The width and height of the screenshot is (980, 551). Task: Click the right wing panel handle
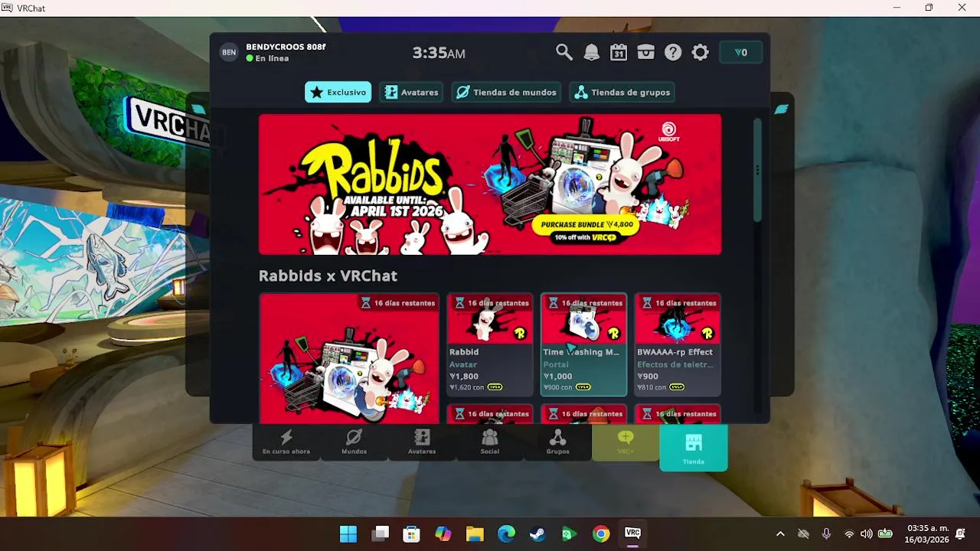tap(782, 109)
